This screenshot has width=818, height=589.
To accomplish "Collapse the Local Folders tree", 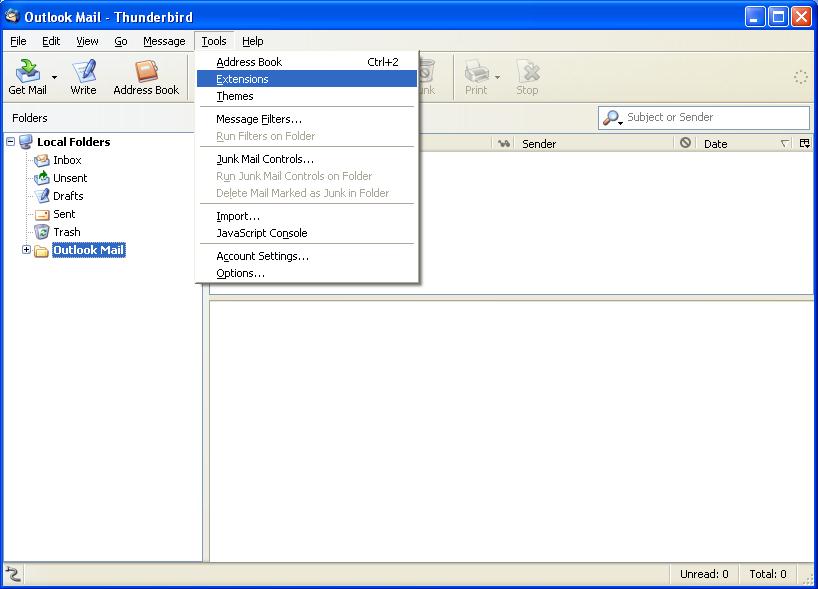I will [x=10, y=141].
